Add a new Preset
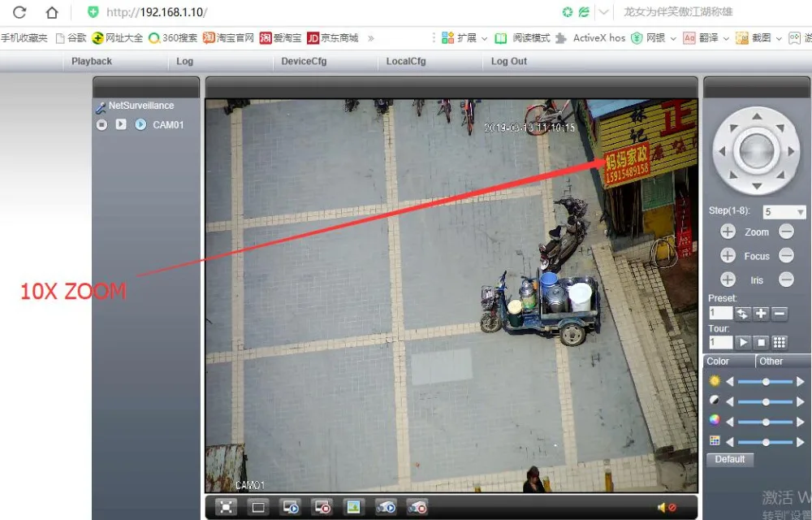Viewport: 812px width, 520px height. 761,314
